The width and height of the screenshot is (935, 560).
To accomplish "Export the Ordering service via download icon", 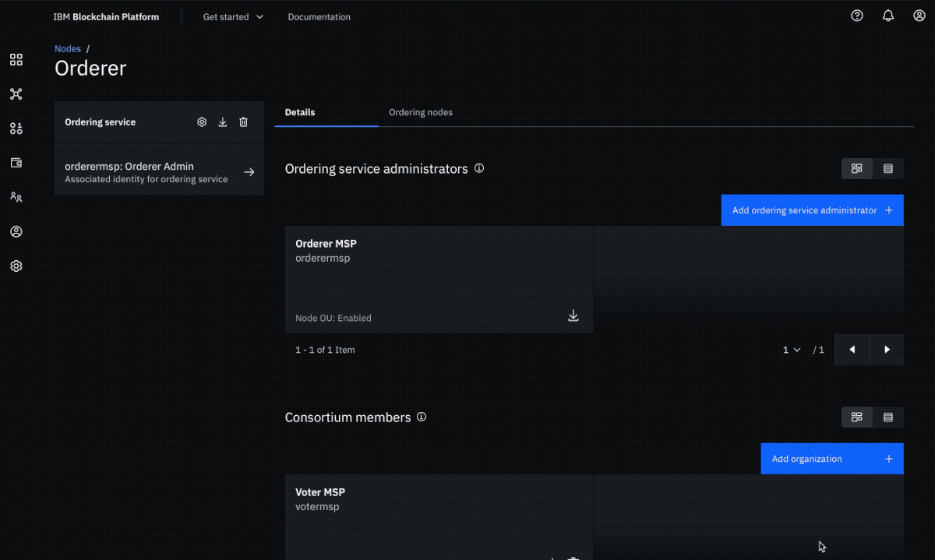I will coord(223,122).
